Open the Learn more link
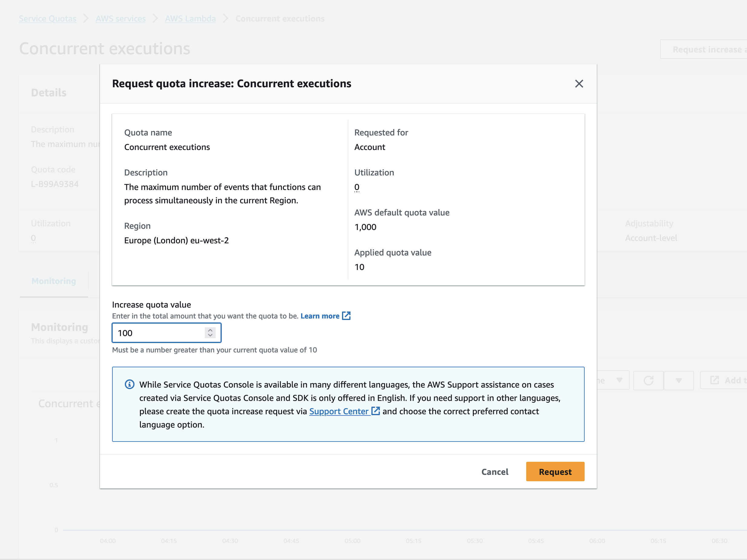Viewport: 747px width, 560px height. pyautogui.click(x=320, y=316)
